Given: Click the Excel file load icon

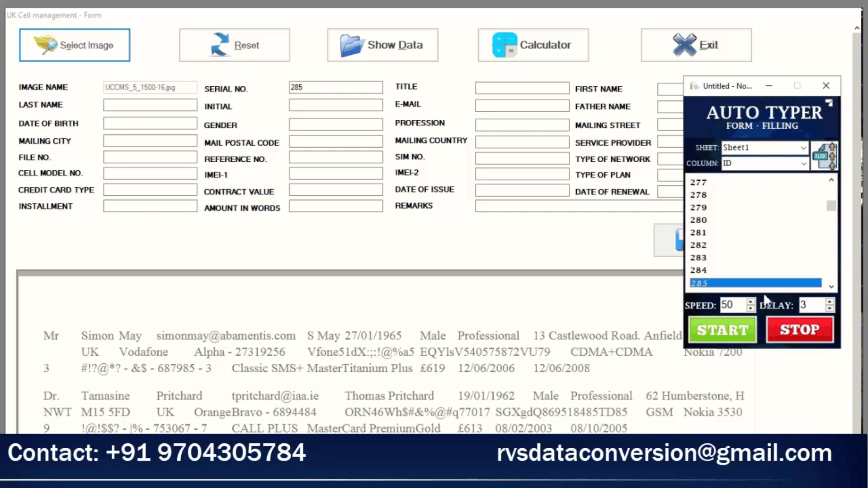Looking at the screenshot, I should coord(825,155).
